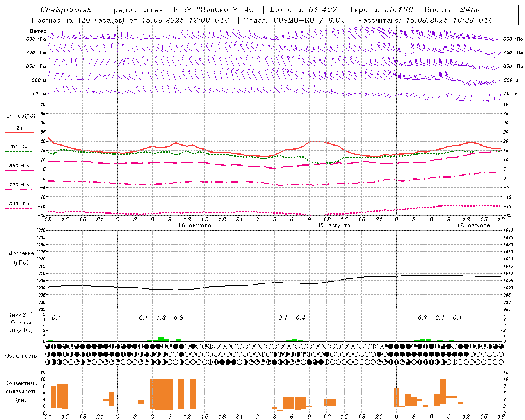The height and width of the screenshot is (420, 525).
Task: Click the '(км)' convective cloud unit label
Action: click(21, 399)
